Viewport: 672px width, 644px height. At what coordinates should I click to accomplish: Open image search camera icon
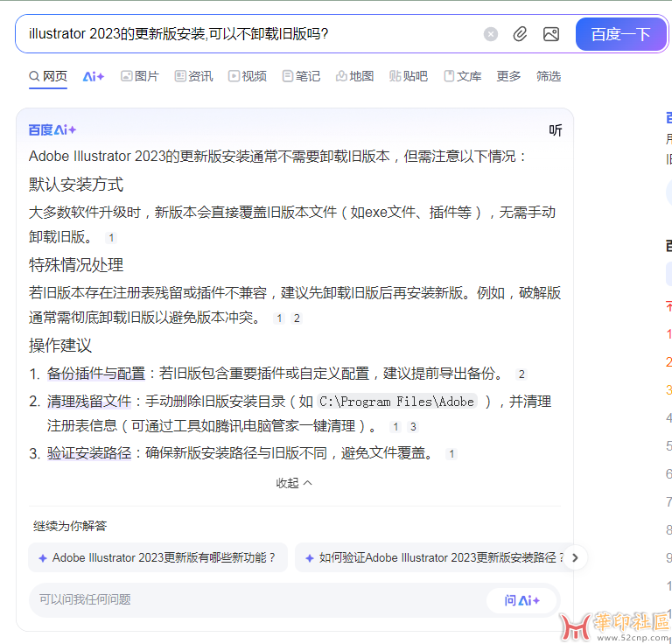pyautogui.click(x=550, y=34)
